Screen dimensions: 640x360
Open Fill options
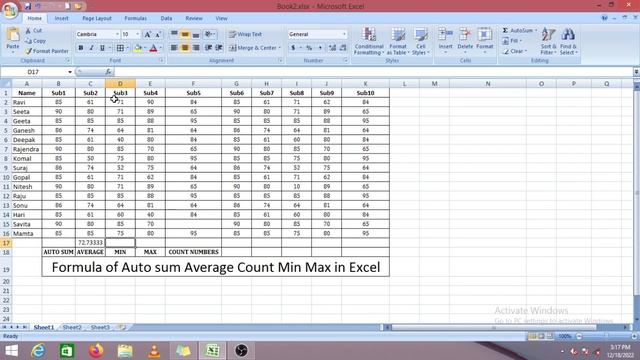[x=513, y=41]
